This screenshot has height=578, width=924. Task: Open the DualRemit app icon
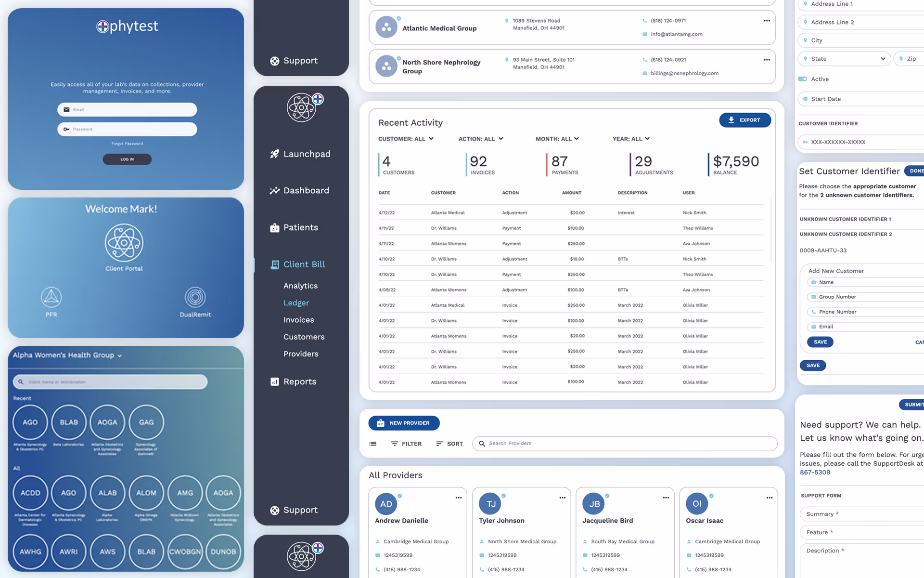tap(195, 297)
